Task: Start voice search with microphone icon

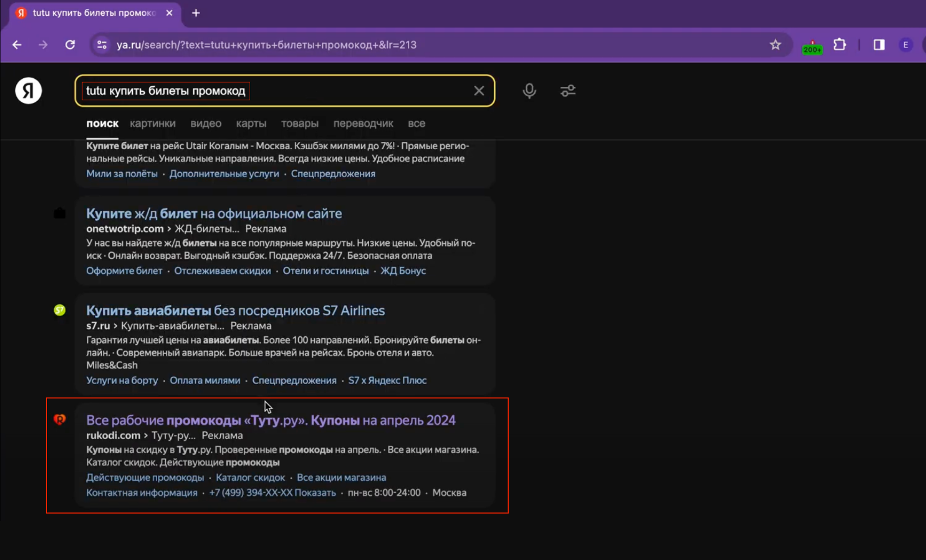Action: (x=529, y=91)
